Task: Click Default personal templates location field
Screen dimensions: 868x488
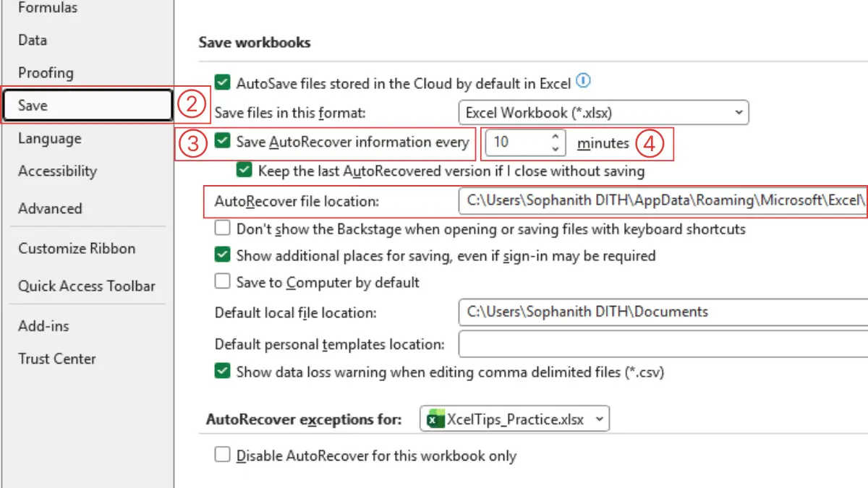Action: point(662,344)
